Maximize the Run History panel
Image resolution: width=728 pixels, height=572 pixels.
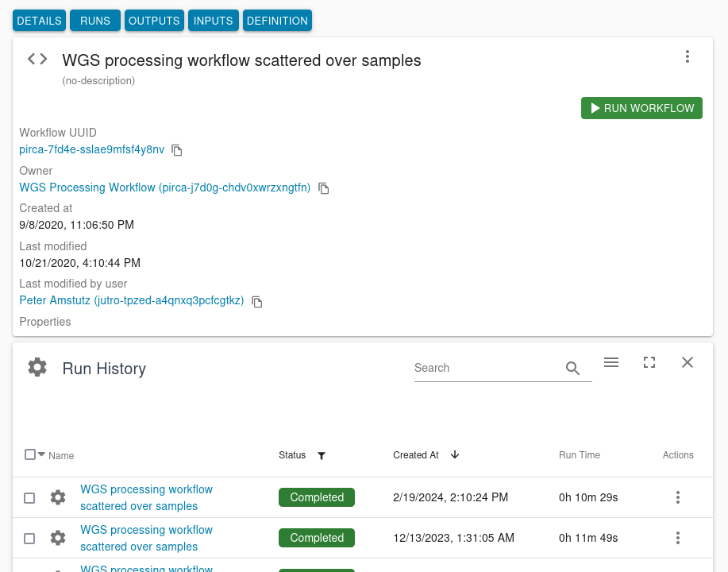[x=649, y=362]
